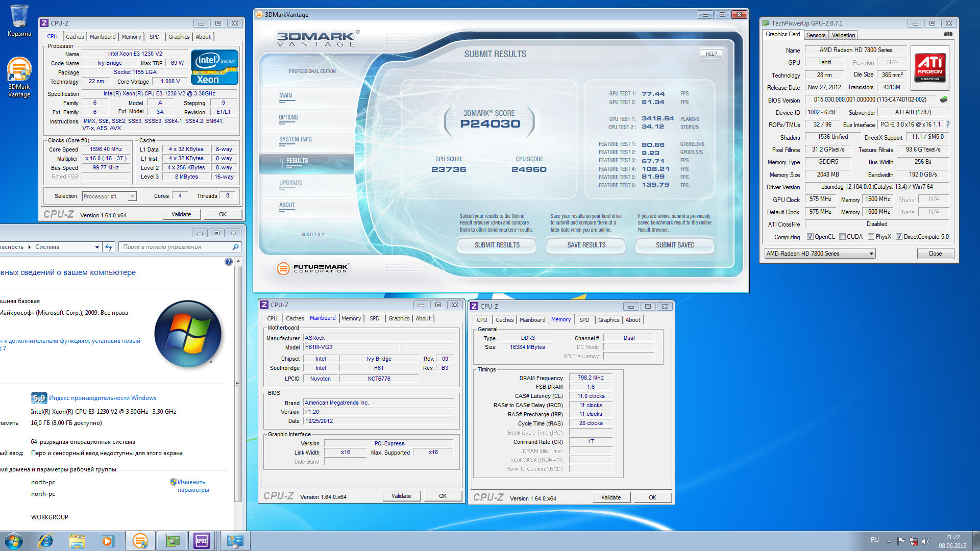
Task: Switch to Control Panel System taskbar button
Action: [235, 541]
